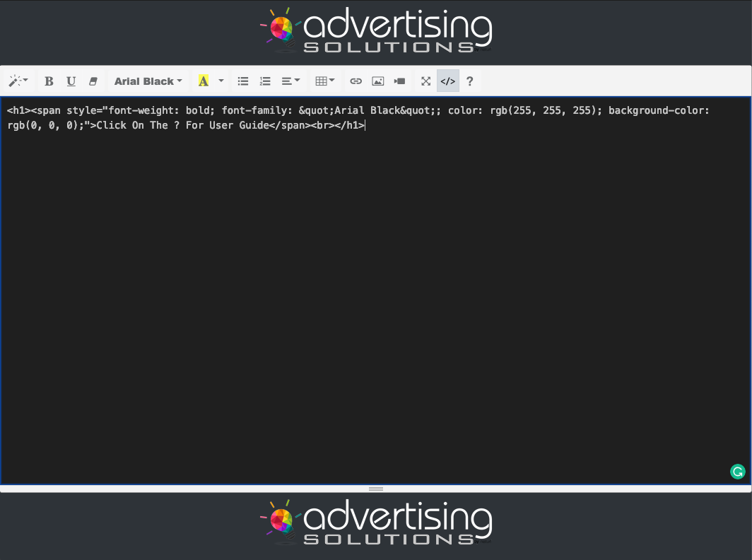Select the remove formatting eraser tool
The image size is (752, 560).
click(93, 81)
